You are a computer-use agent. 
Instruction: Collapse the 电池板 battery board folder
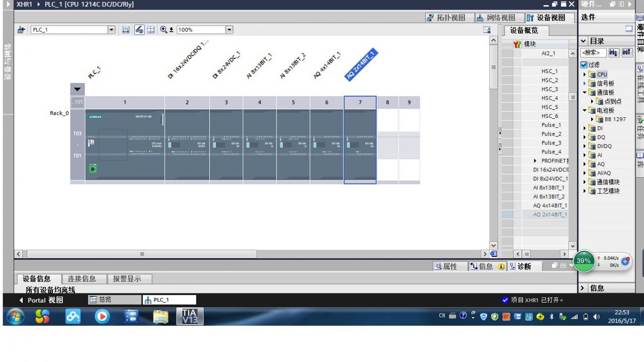coord(585,110)
